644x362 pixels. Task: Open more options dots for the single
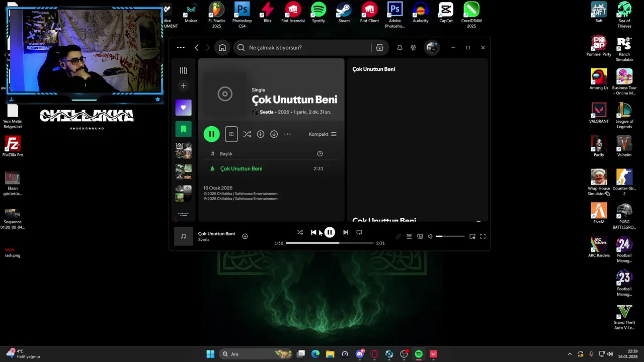pyautogui.click(x=287, y=134)
